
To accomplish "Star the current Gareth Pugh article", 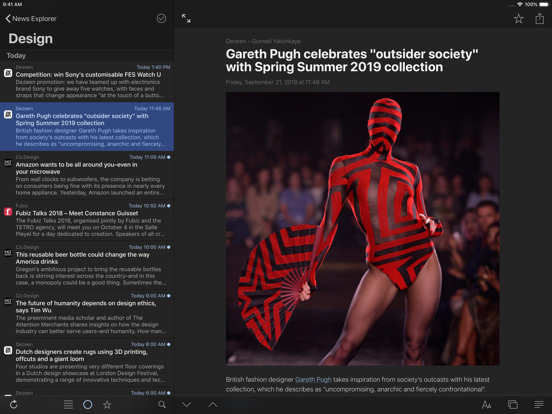I will coord(518,18).
